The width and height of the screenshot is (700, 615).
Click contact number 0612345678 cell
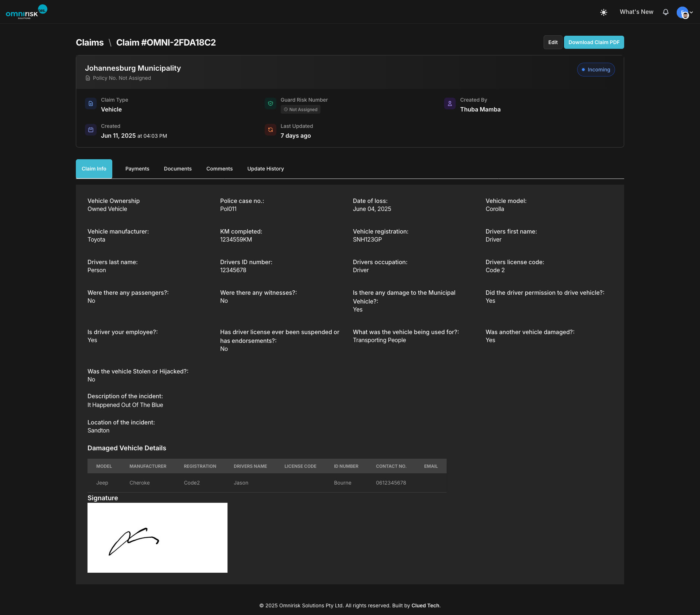click(x=391, y=483)
